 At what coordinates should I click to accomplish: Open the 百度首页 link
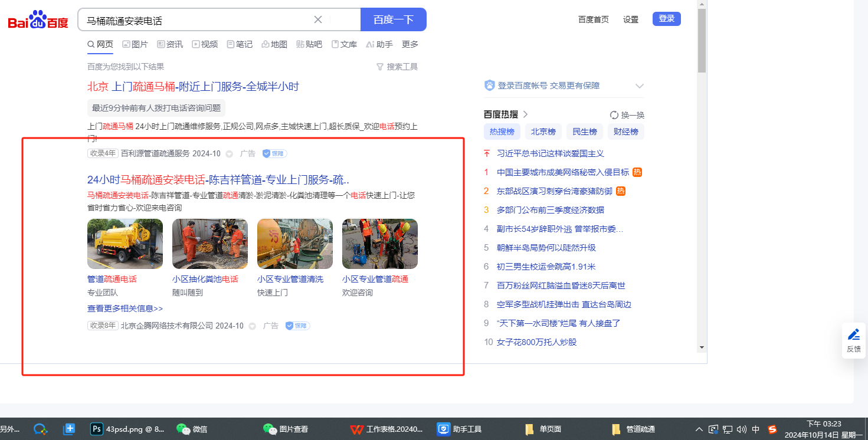point(594,19)
